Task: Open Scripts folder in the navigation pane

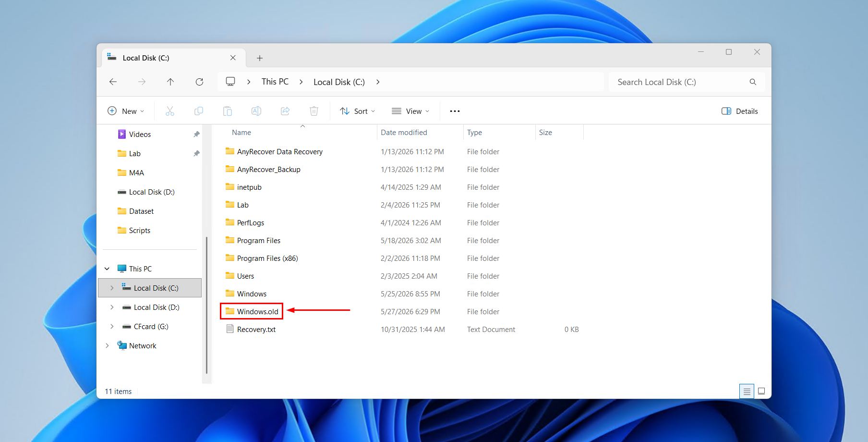Action: [140, 231]
